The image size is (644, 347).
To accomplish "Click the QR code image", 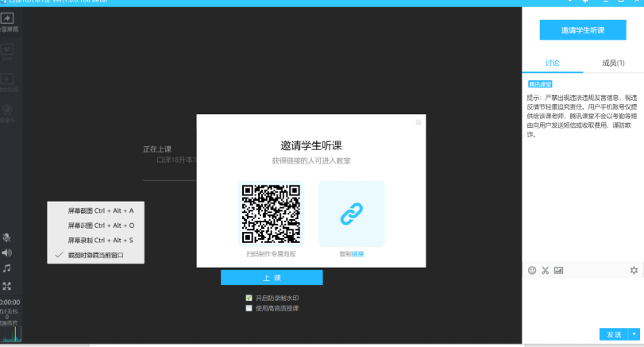I will point(270,214).
